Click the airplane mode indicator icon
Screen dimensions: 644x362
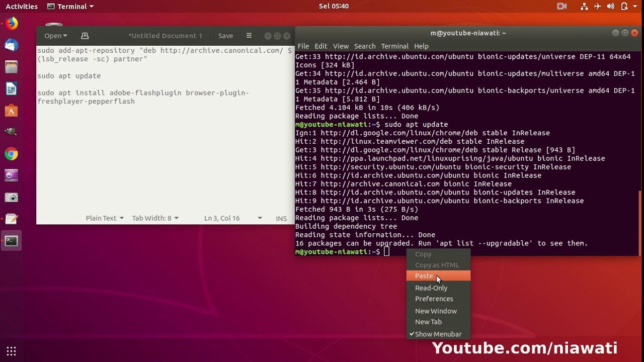pyautogui.click(x=597, y=6)
